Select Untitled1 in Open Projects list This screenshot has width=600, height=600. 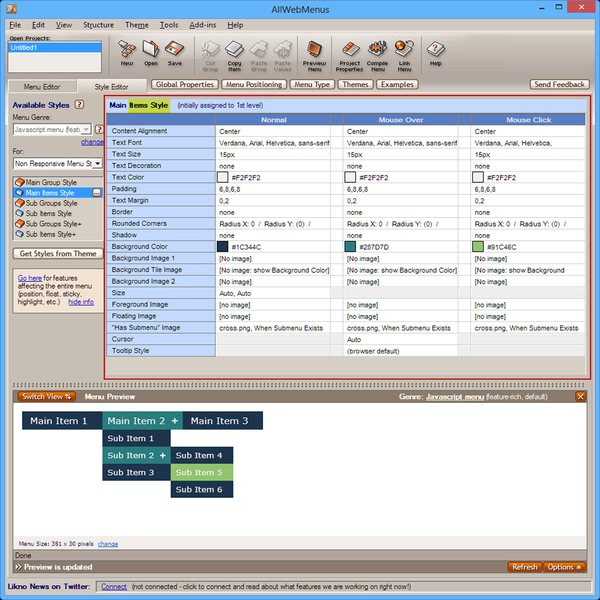pyautogui.click(x=55, y=47)
